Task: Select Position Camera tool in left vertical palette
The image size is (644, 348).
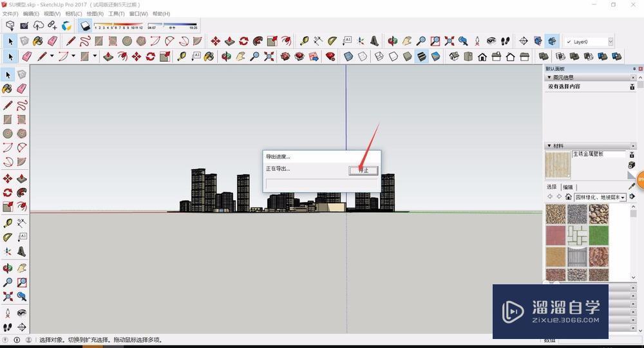Action: [x=7, y=313]
